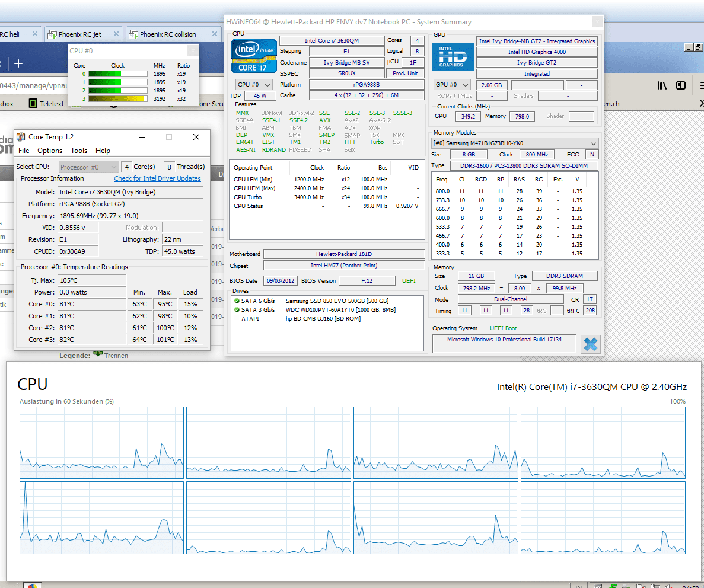Screen dimensions: 704x588
Task: Click the Hewlett-Packard 181D motherboard field
Action: [344, 254]
